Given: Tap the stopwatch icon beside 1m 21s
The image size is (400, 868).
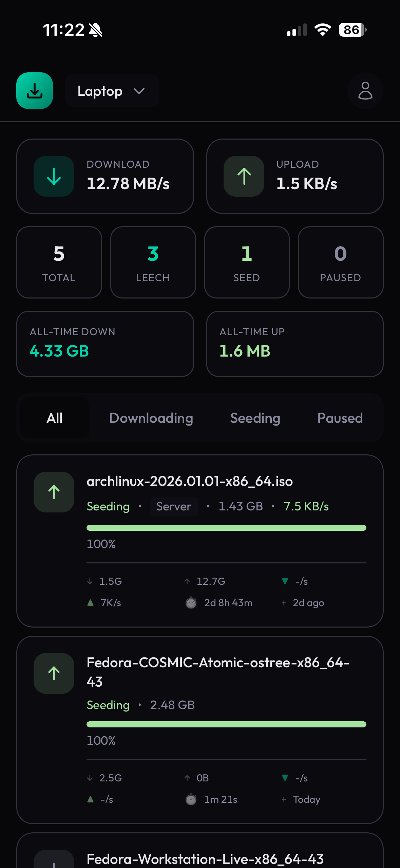Looking at the screenshot, I should (191, 799).
